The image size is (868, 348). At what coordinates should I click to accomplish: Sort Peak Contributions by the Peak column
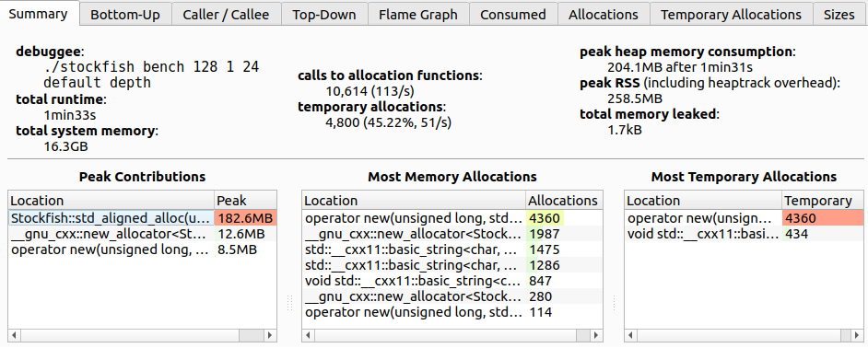click(x=245, y=201)
